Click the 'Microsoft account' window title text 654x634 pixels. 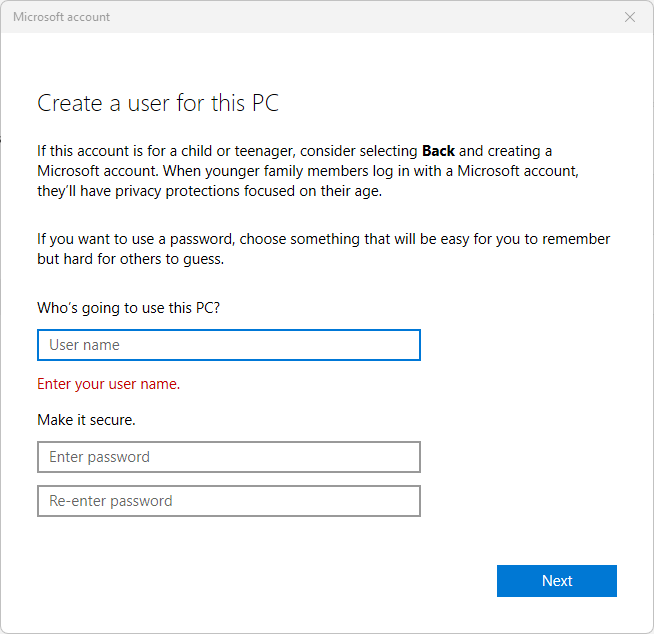pos(61,17)
